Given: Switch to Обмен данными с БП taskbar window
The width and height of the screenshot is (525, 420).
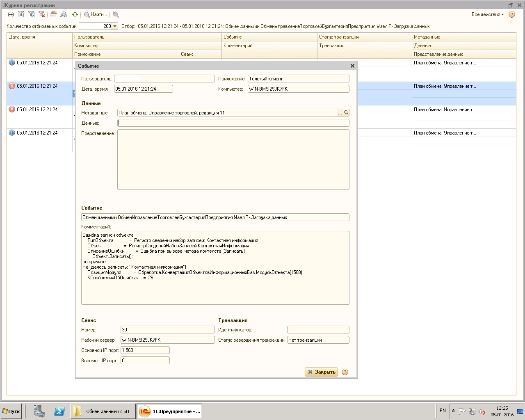Looking at the screenshot, I should (103, 411).
